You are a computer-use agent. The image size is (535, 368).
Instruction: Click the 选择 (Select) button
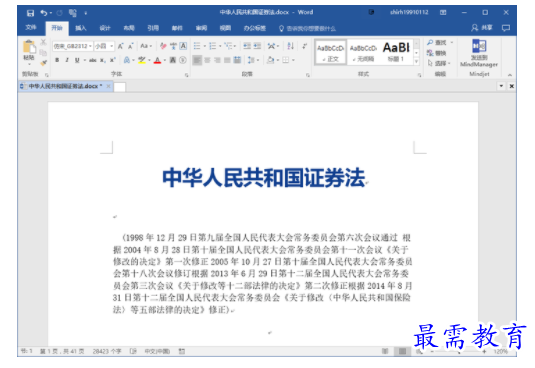pos(439,63)
